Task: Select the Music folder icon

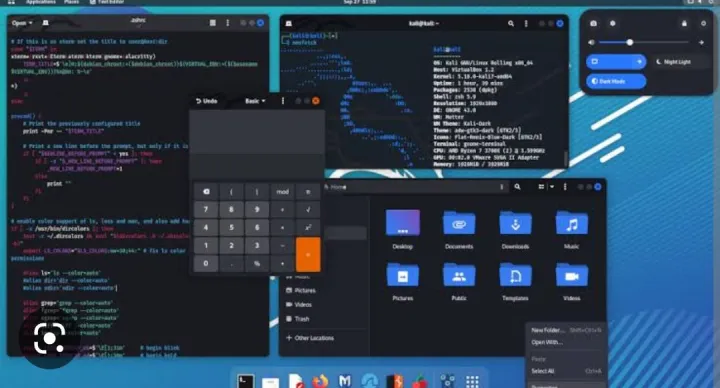Action: click(x=572, y=223)
